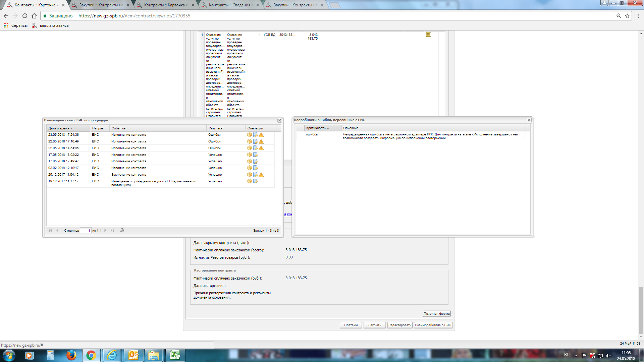Sort by 'Результат' column header
Viewport: 644px width, 362px height.
tap(226, 128)
